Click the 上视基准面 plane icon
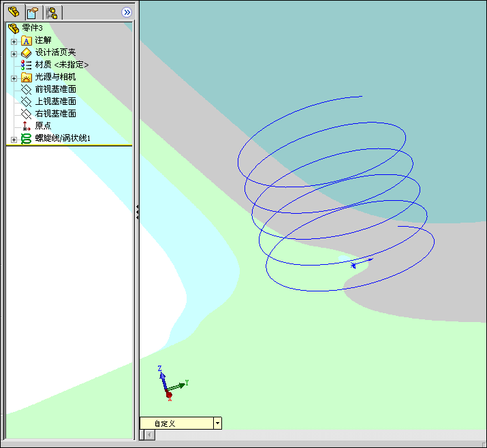Viewport: 487px width, 448px height. click(x=27, y=101)
